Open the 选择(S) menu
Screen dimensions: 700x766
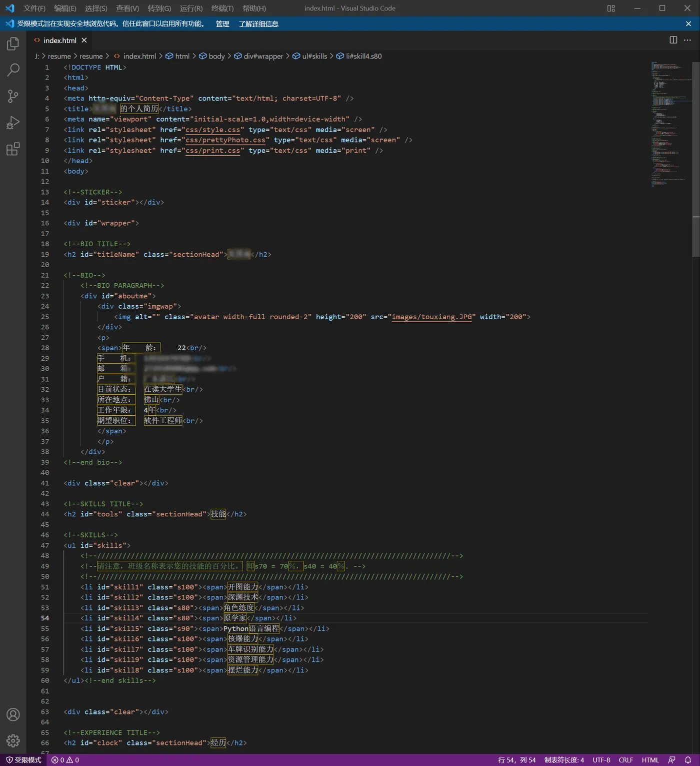[96, 8]
